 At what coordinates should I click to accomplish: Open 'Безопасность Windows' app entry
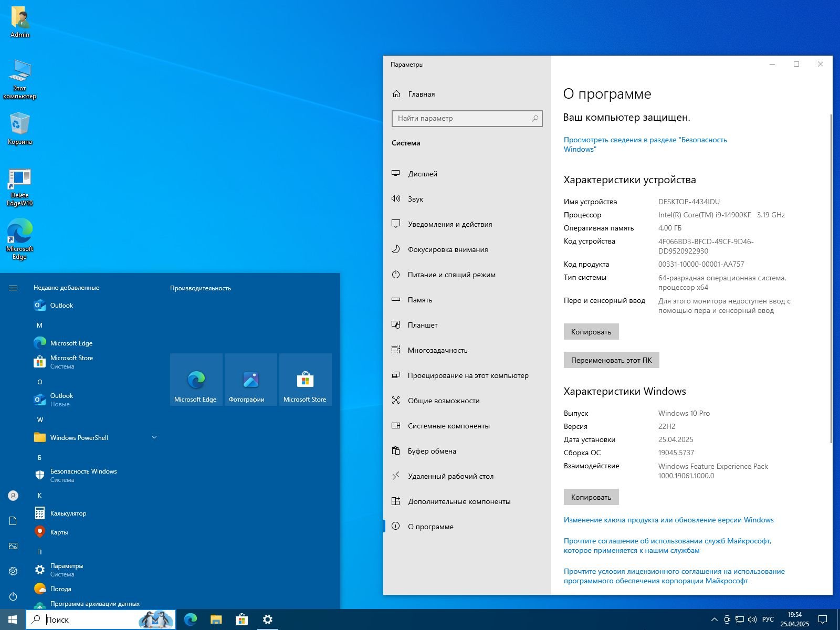[96, 475]
